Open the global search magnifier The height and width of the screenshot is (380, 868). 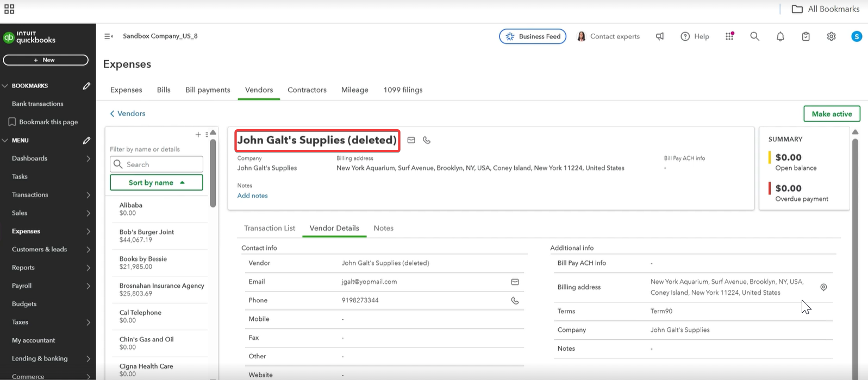tap(754, 36)
